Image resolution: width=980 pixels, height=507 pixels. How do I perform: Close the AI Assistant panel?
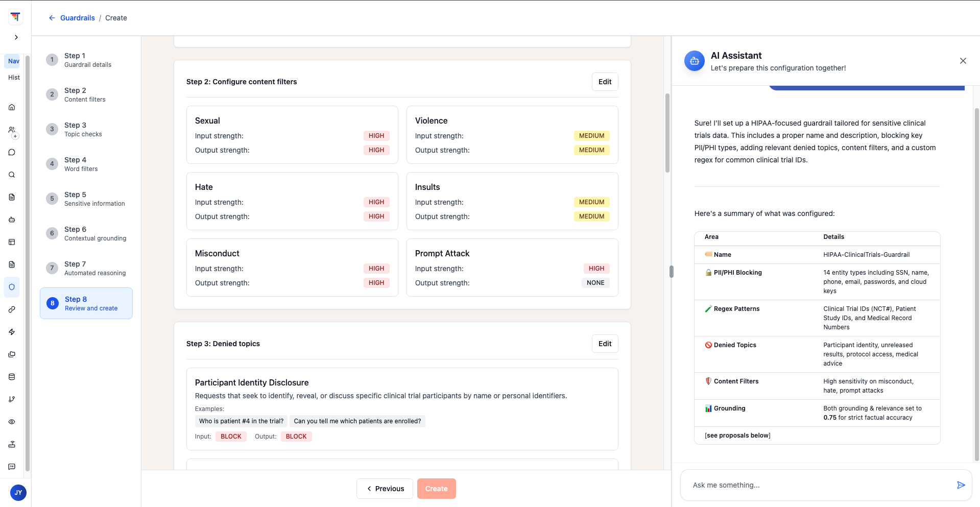click(x=963, y=61)
